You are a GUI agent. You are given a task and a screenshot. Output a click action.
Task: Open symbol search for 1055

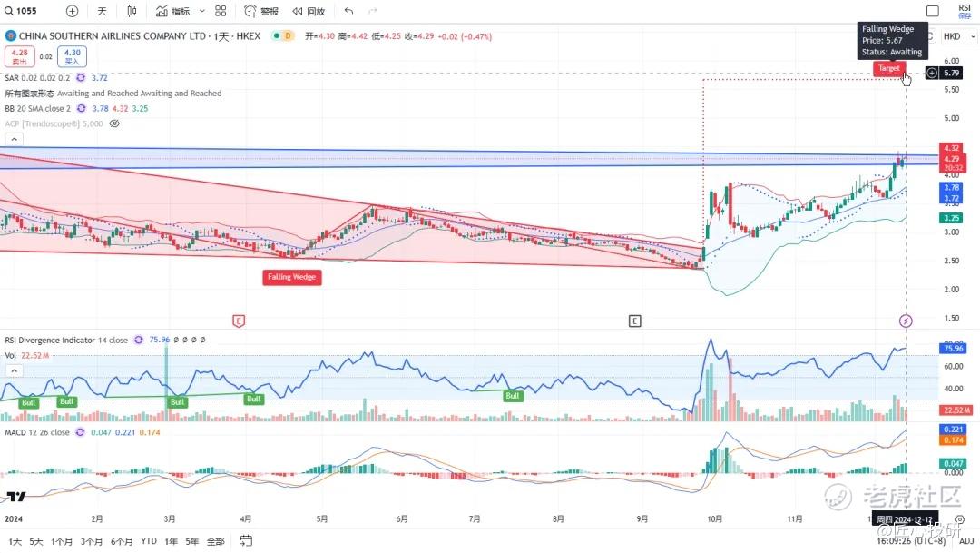[21, 11]
